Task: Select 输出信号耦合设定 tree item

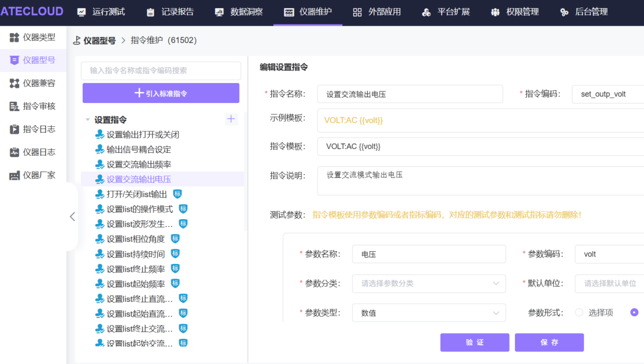Action: 139,149
